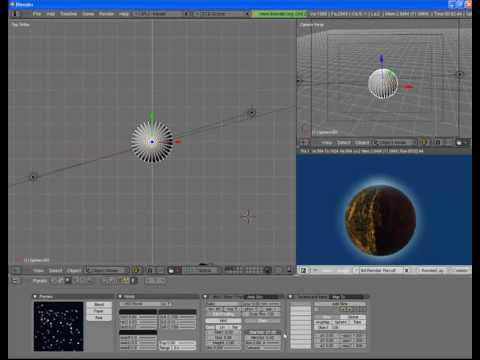
Task: Open transform orientation dropdown in top view
Action: pos(205,270)
